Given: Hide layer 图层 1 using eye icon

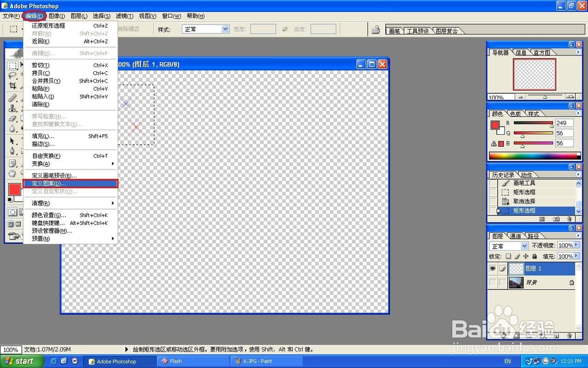Looking at the screenshot, I should coord(493,268).
